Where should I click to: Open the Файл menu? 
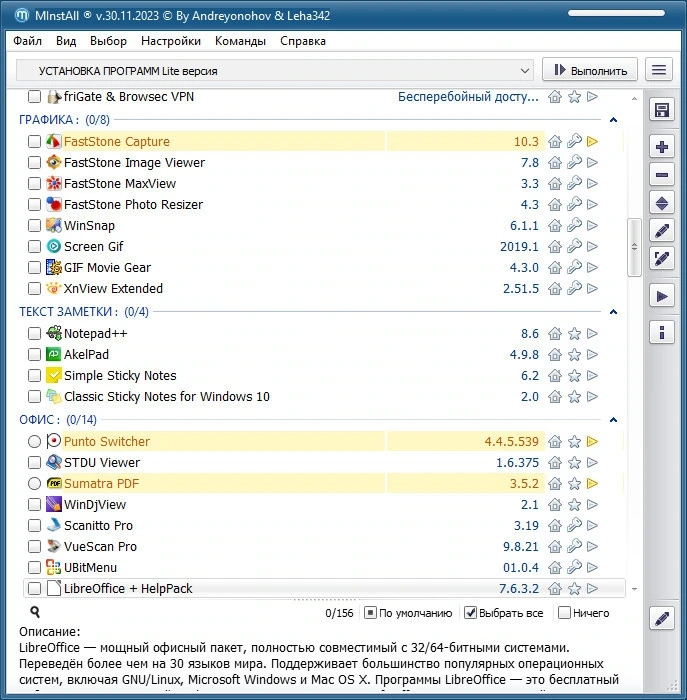[x=27, y=41]
